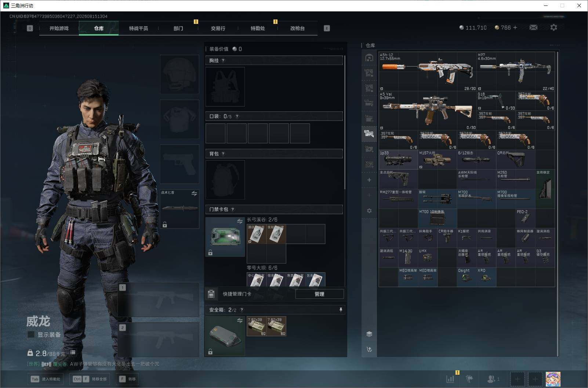588x388 pixels.
Task: Open settings via top-right gear icon
Action: click(x=553, y=28)
